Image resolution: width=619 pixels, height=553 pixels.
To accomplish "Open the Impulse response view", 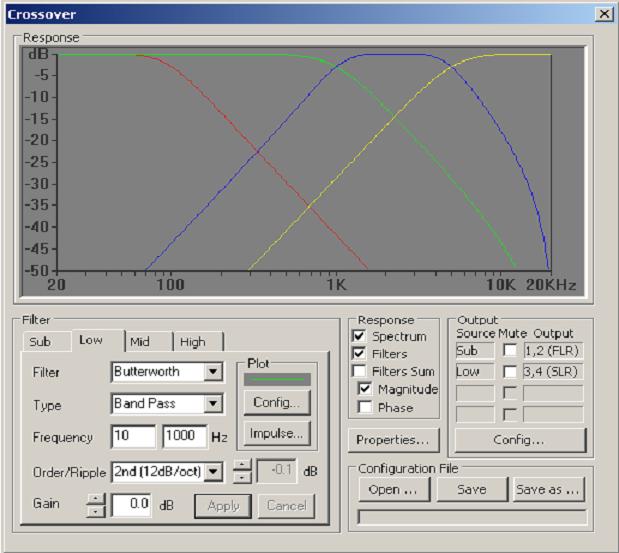I will click(x=277, y=433).
